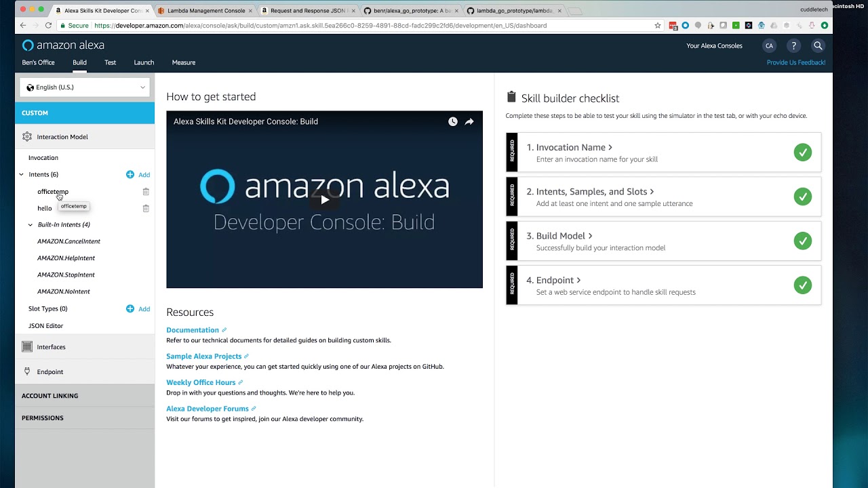Image resolution: width=868 pixels, height=488 pixels.
Task: Switch to Lambda Management Console browser tab
Action: [205, 11]
